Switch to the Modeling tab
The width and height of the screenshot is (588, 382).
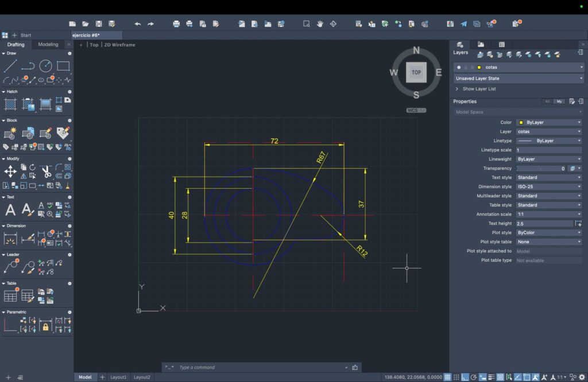[x=48, y=45]
